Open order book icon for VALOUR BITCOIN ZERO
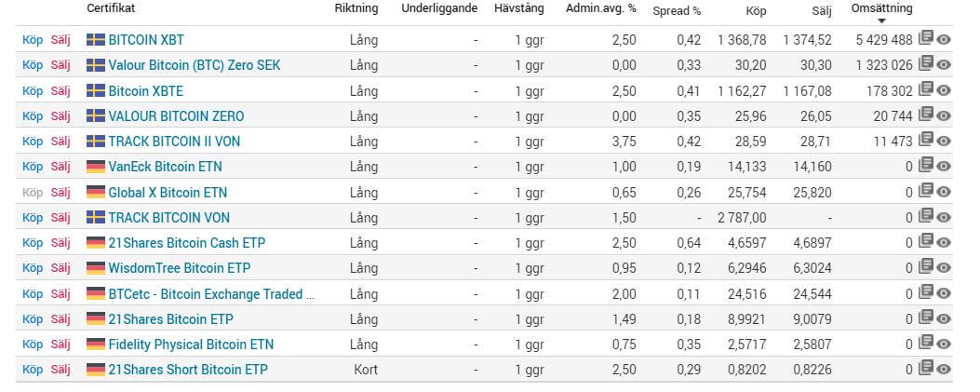 (x=926, y=115)
